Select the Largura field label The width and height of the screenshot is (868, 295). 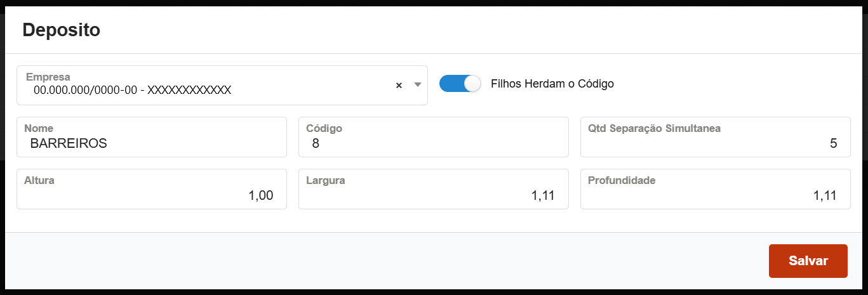point(325,180)
